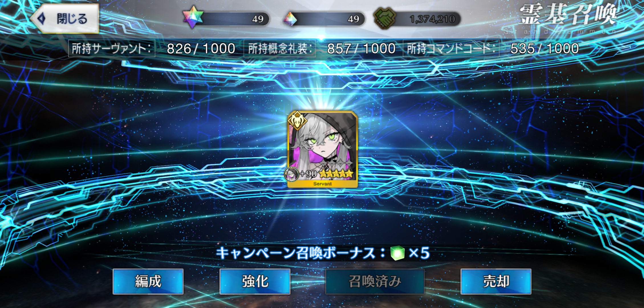Viewport: 644px width, 308px height.
Task: Tap the green handshake Friend Point icon
Action: pos(385,18)
